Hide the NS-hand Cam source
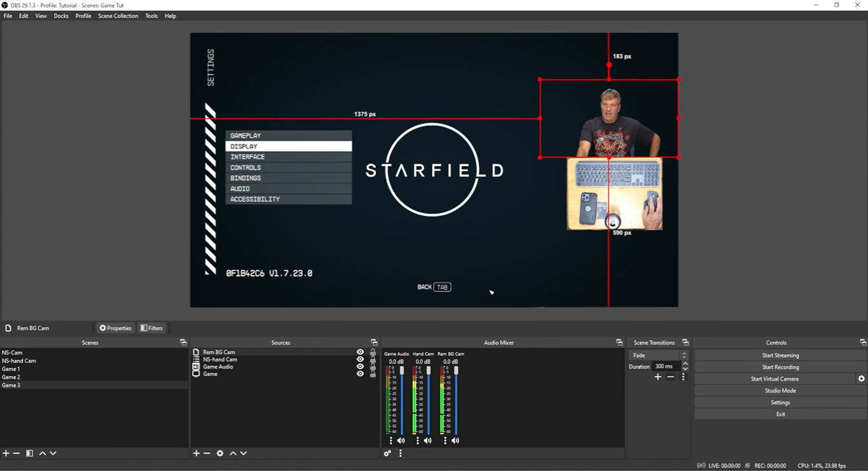The height and width of the screenshot is (471, 868). pos(360,359)
